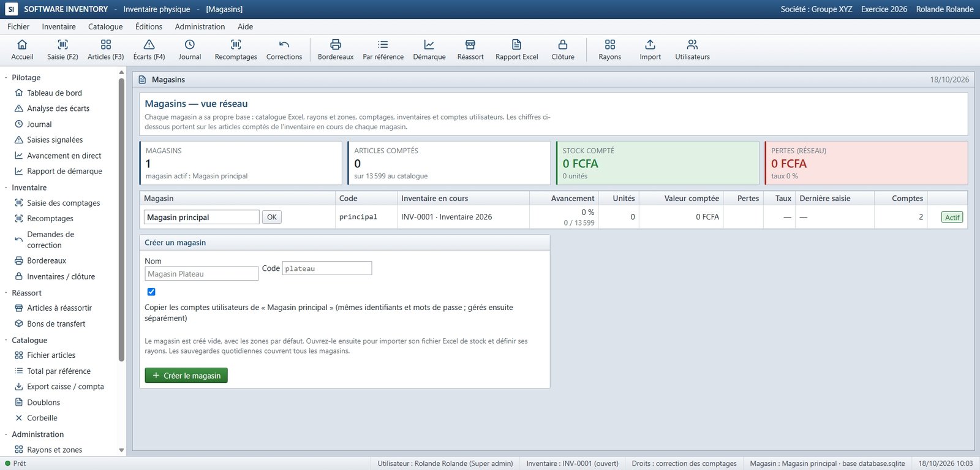Screen dimensions: 980x470
Task: Open the Fichier menu
Action: [18, 26]
